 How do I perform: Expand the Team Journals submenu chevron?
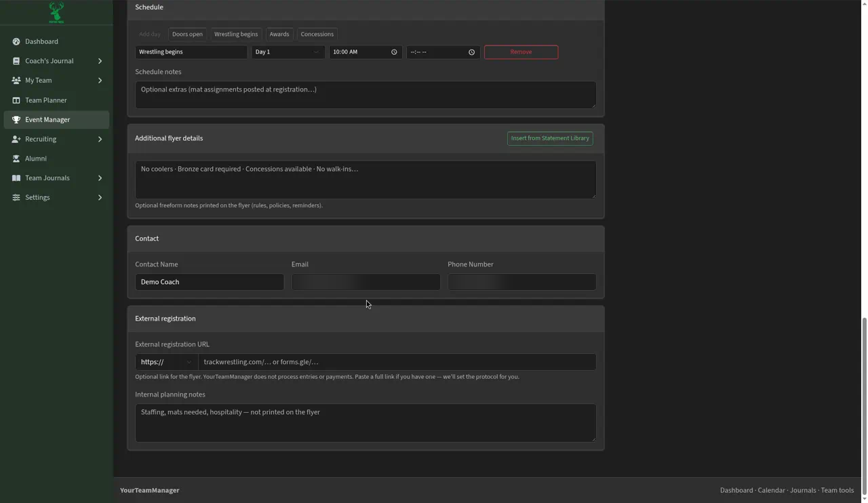[x=100, y=178]
